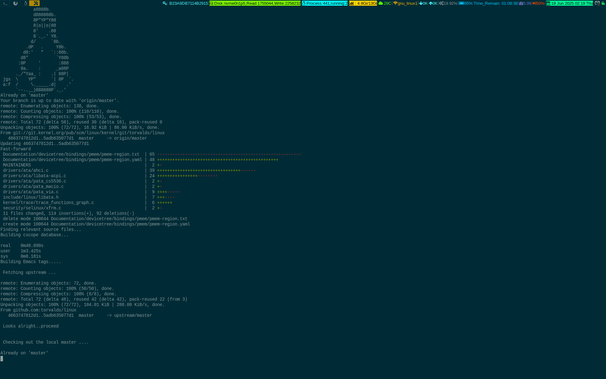Click the green Disk read/write status block
This screenshot has width=606, height=379.
[x=255, y=3]
